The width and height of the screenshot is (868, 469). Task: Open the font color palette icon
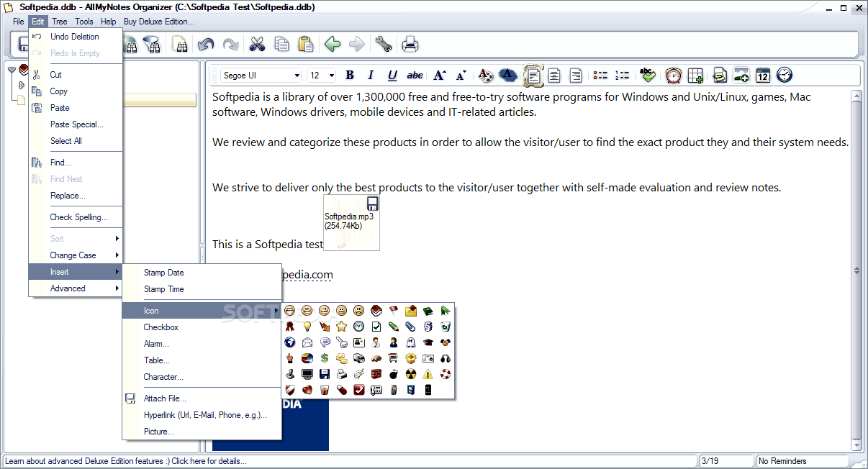(x=486, y=75)
